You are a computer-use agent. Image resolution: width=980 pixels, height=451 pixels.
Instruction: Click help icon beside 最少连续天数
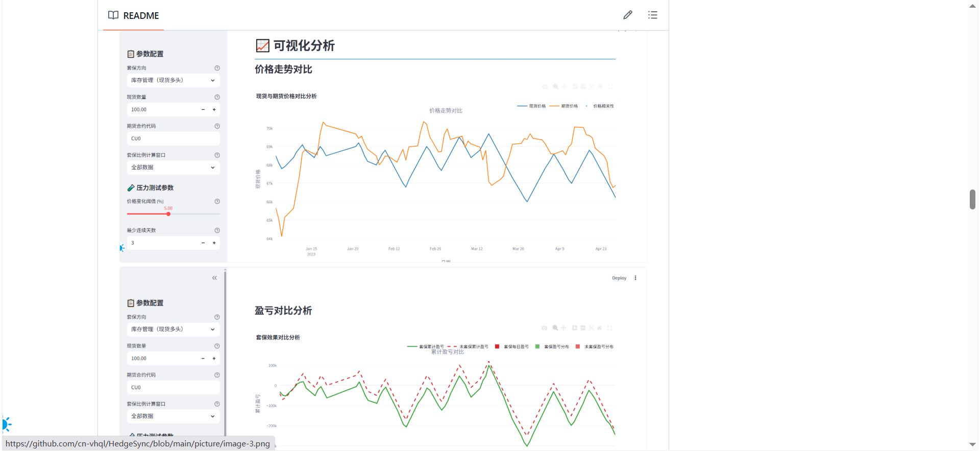click(x=217, y=230)
